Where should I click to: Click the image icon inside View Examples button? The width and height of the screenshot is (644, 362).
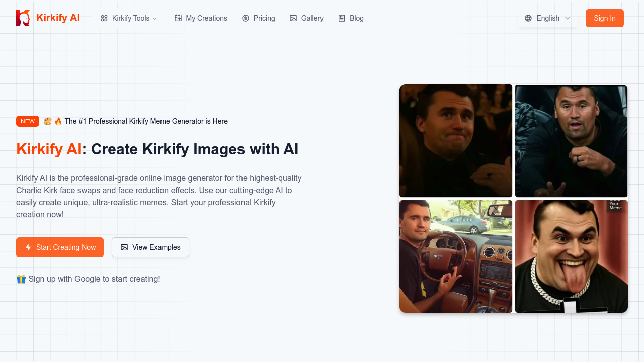(x=124, y=247)
